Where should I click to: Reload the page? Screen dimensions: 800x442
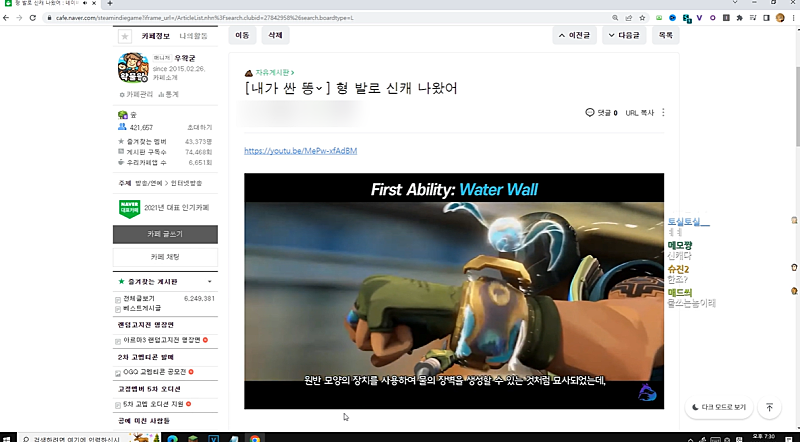point(33,18)
